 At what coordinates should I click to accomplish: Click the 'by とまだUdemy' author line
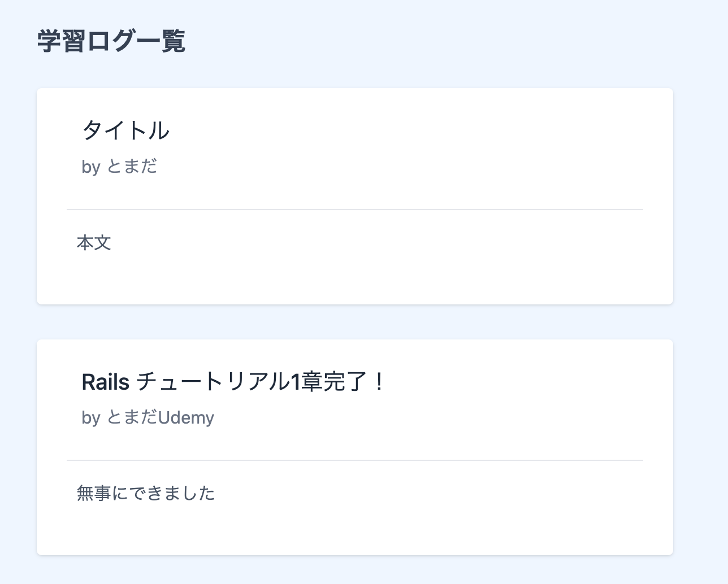(x=148, y=418)
